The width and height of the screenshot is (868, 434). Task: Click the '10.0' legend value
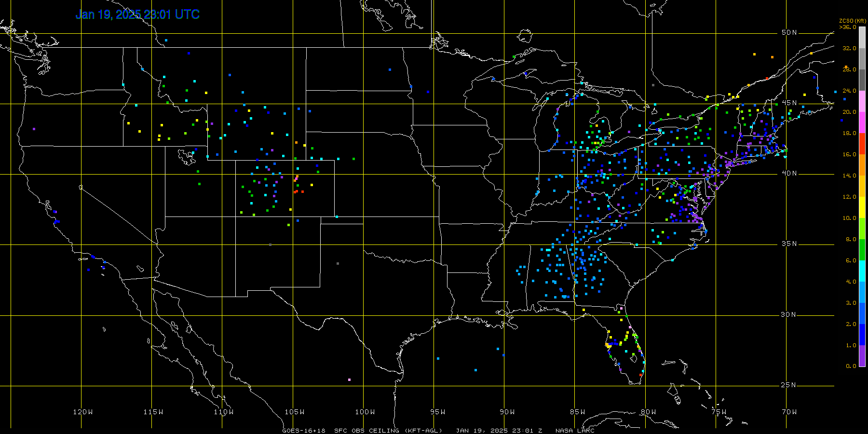[x=849, y=218]
